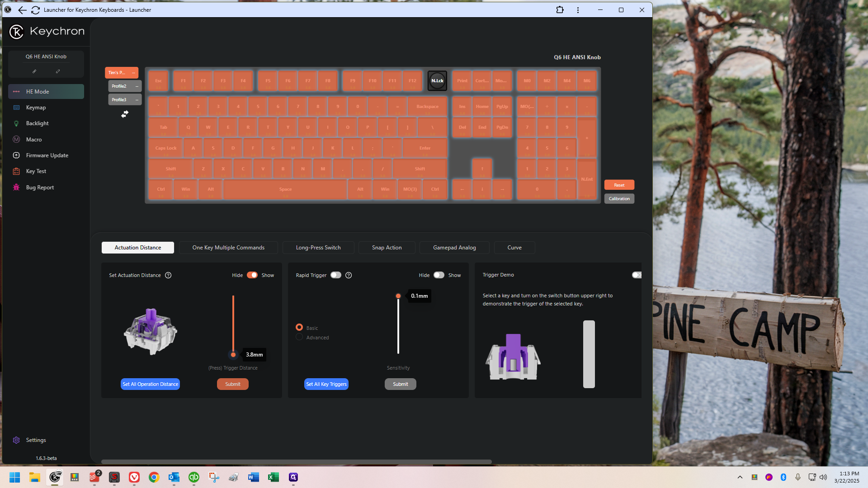Screen dimensions: 868x488
Task: Toggle Rapid Trigger switch on
Action: tap(336, 275)
